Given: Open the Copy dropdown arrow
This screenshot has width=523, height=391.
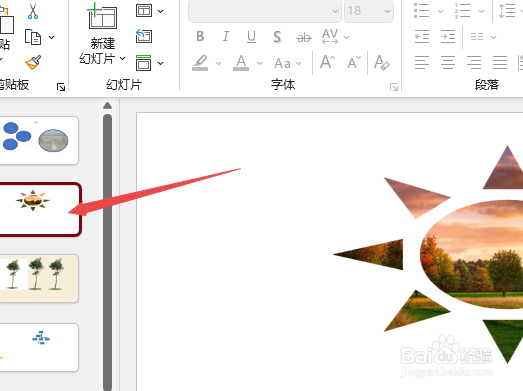Looking at the screenshot, I should [51, 37].
